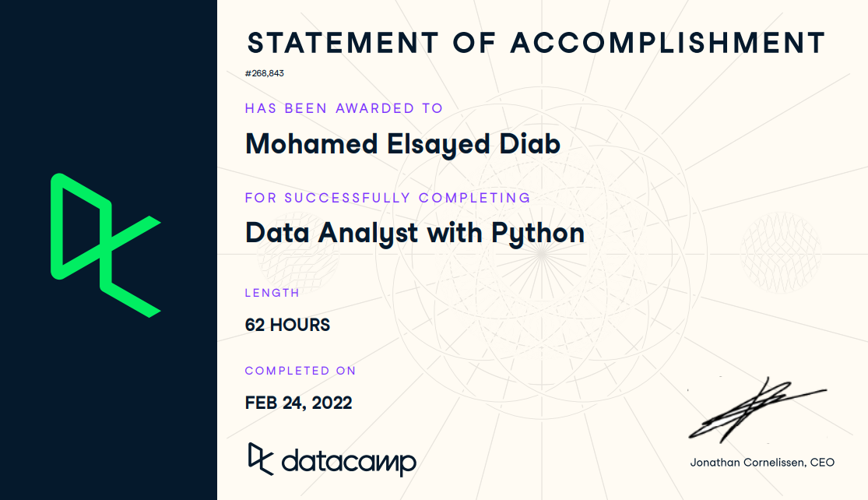868x500 pixels.
Task: Click the Jonathan Cornelissen, CEO caption
Action: tap(761, 463)
